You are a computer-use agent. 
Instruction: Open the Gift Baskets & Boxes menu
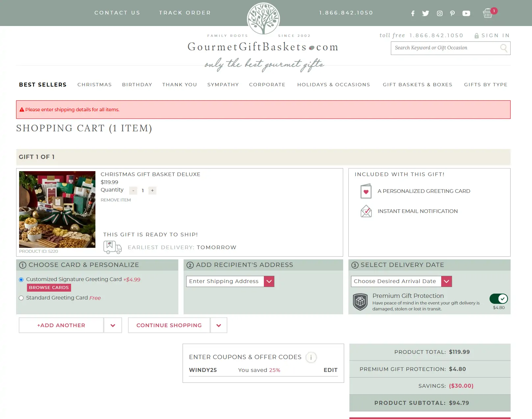417,85
